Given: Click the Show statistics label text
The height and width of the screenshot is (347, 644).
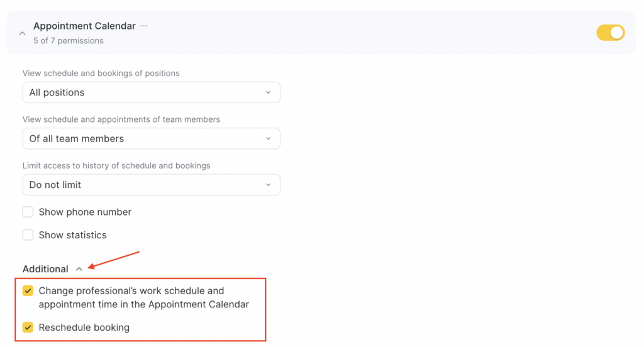Looking at the screenshot, I should point(72,235).
